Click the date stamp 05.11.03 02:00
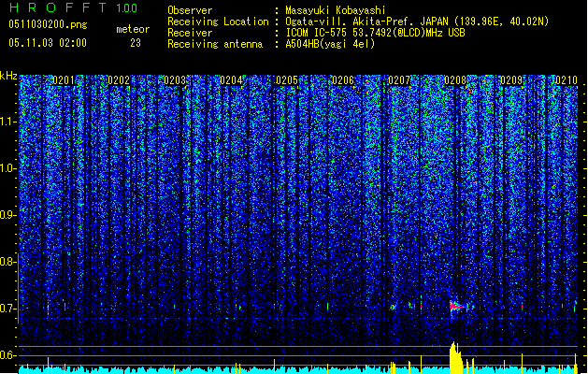 pos(48,43)
